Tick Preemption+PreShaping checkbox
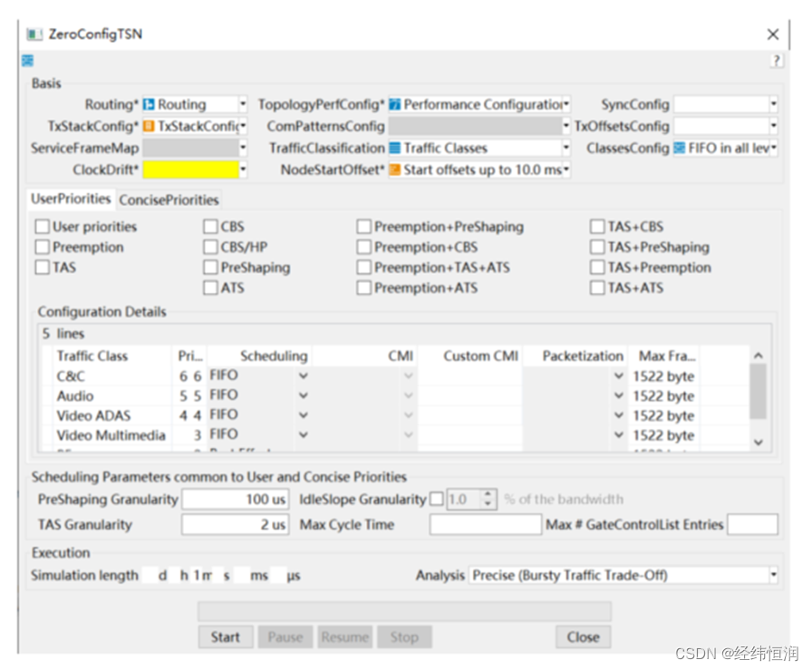The image size is (812, 670). [x=364, y=227]
